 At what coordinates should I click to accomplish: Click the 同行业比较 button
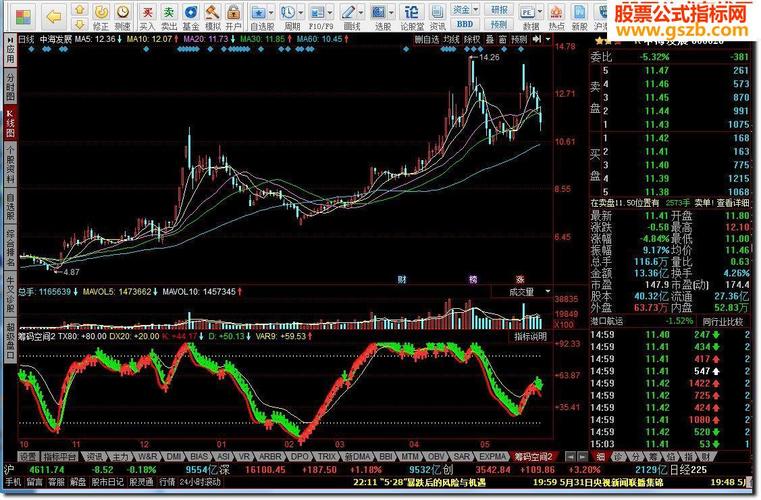723,321
